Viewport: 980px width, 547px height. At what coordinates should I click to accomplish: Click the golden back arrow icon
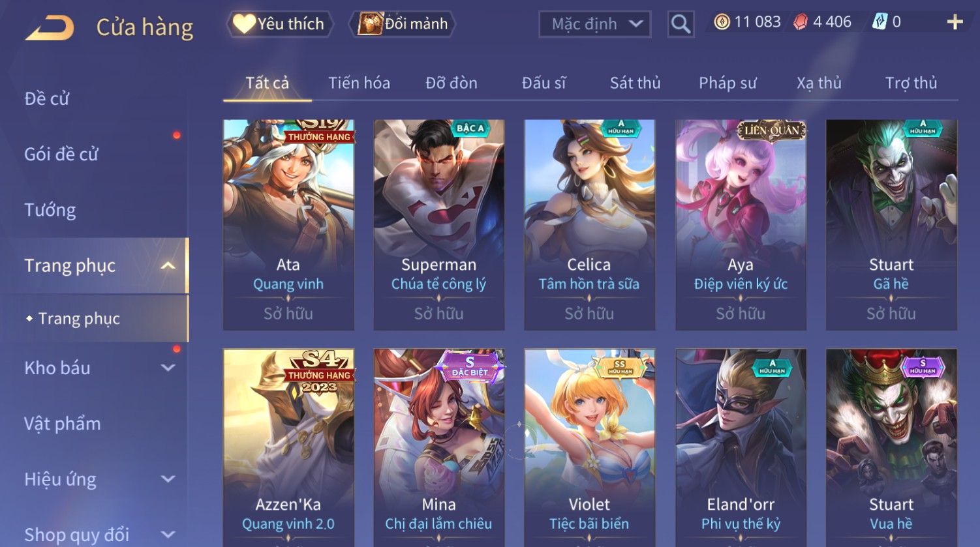(x=50, y=28)
